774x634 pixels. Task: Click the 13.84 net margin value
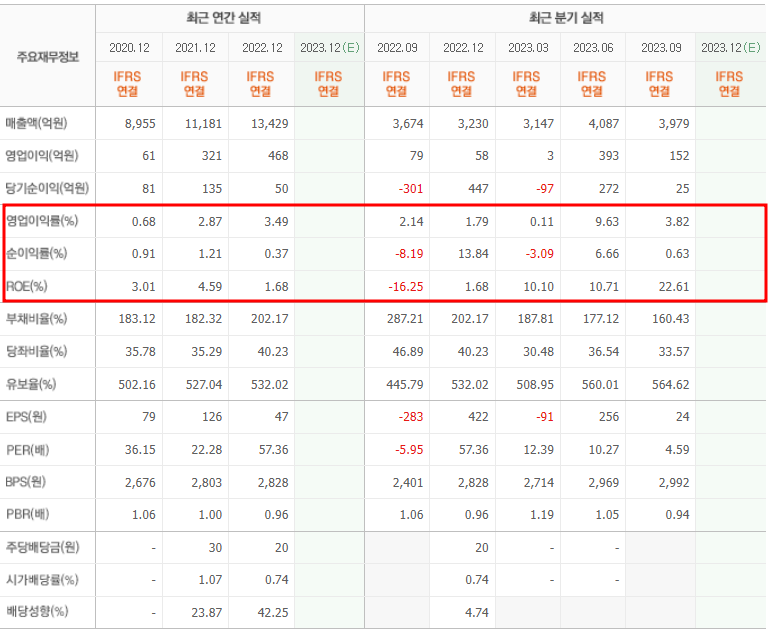473,254
